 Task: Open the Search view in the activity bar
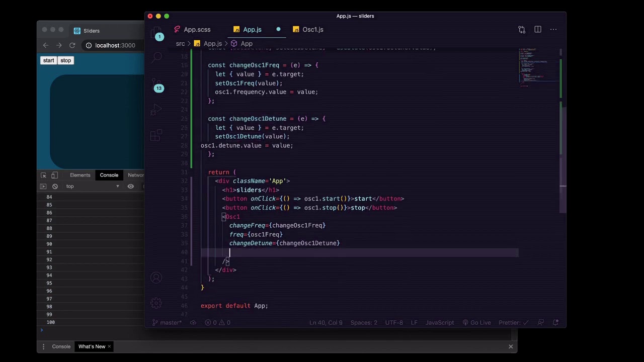click(x=157, y=57)
